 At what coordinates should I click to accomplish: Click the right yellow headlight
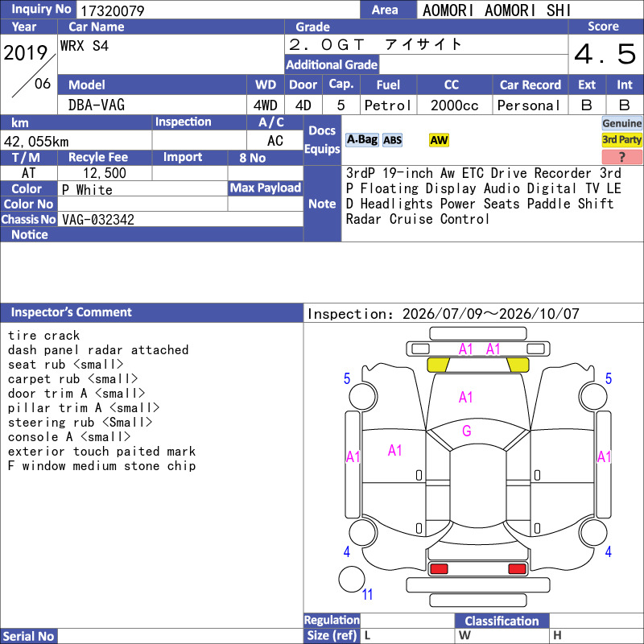point(518,365)
